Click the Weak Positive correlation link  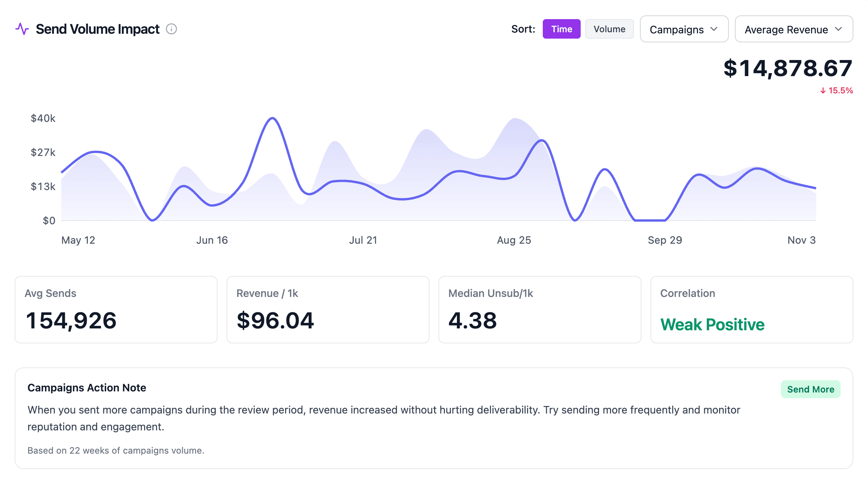point(713,324)
